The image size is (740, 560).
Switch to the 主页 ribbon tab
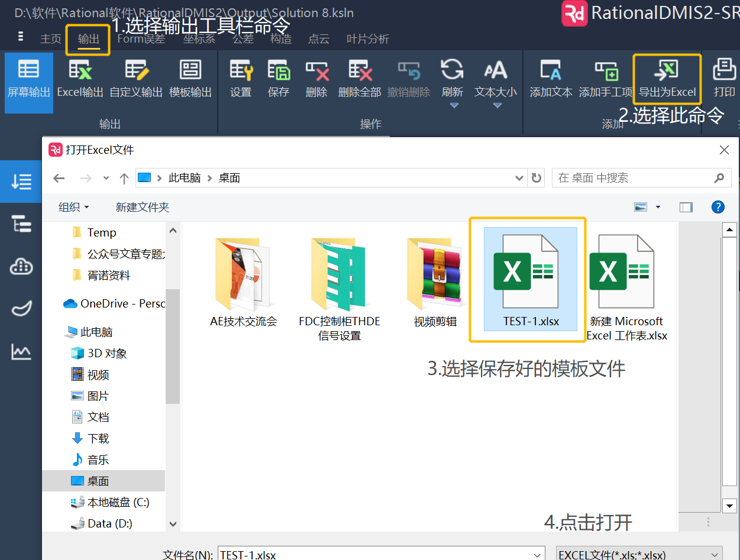[51, 39]
